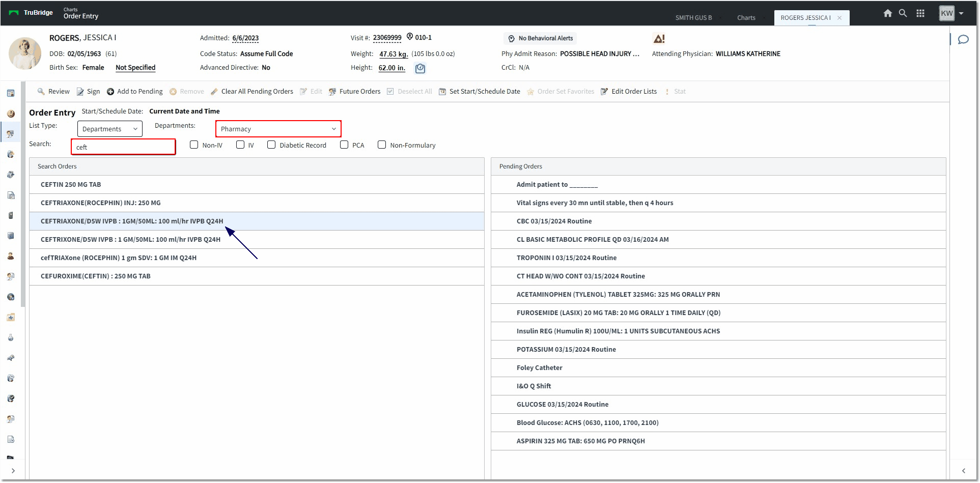Click the allergy warning alert icon
The height and width of the screenshot is (483, 980).
point(659,38)
